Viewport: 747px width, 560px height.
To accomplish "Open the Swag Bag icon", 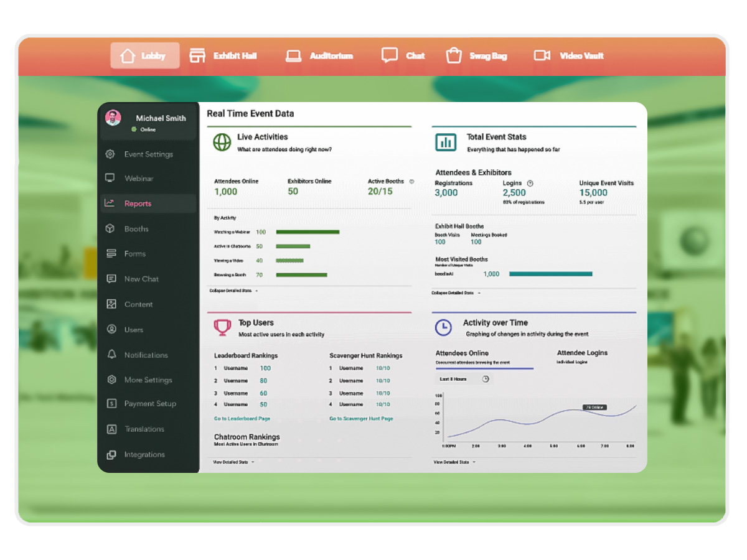I will point(454,56).
